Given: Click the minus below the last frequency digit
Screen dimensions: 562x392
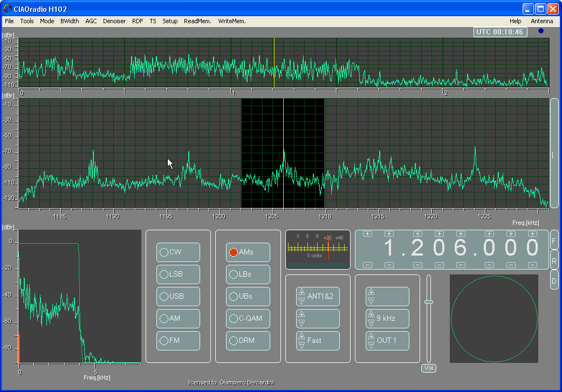Looking at the screenshot, I should 533,265.
